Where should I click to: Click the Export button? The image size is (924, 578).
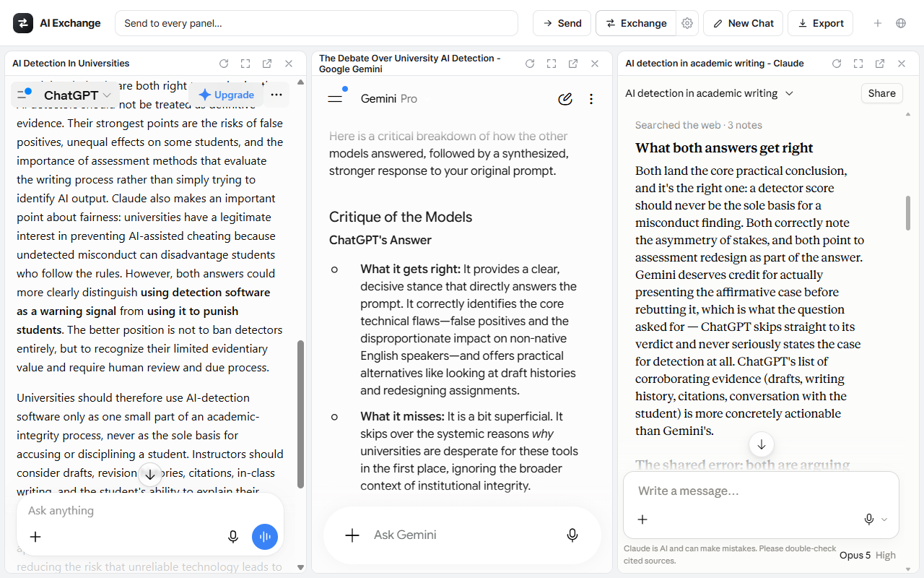point(820,23)
